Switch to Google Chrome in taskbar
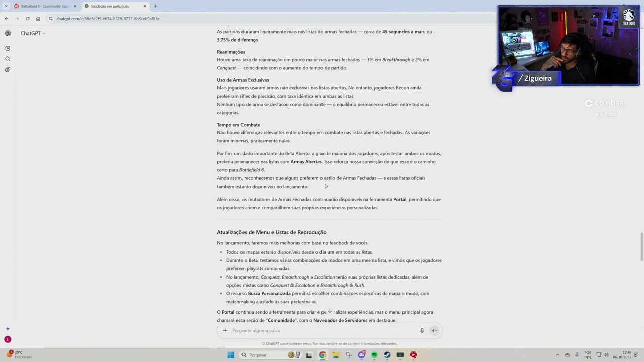This screenshot has height=362, width=644. click(323, 355)
